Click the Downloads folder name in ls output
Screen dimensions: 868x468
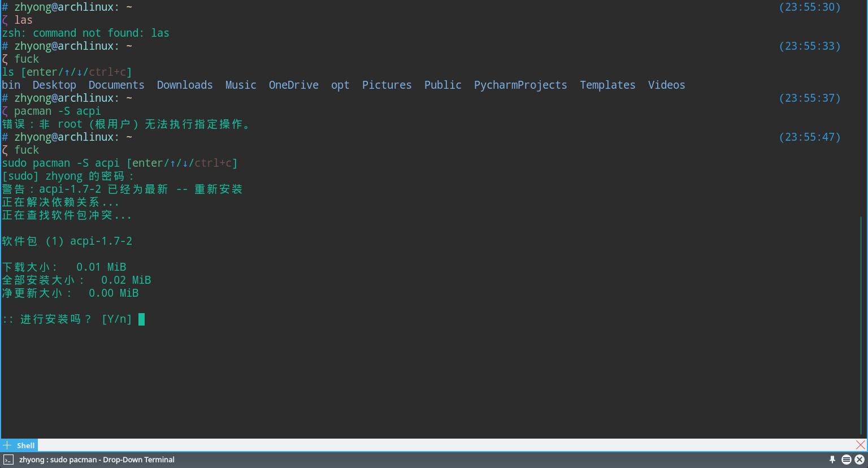(x=185, y=85)
